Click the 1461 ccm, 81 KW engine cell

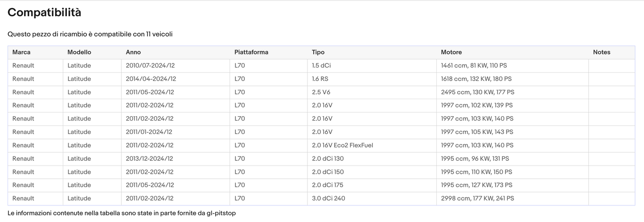tap(474, 66)
